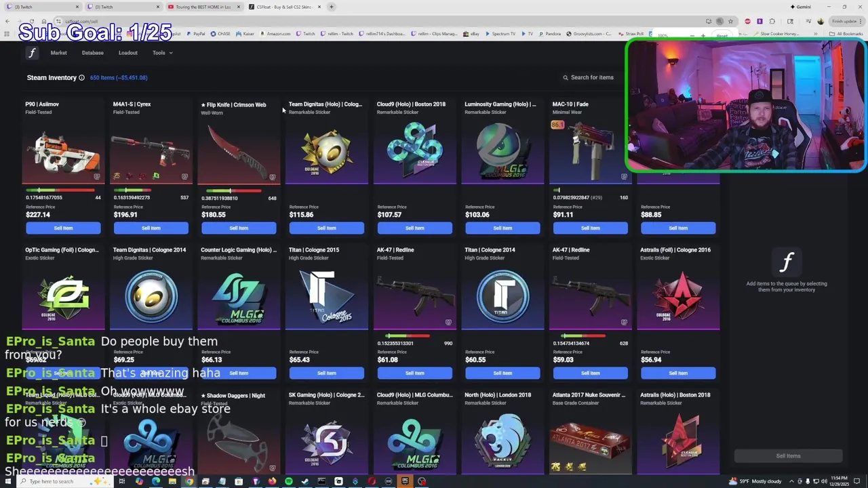Open the PayPal bookmark
This screenshot has width=868, height=488.
click(x=196, y=33)
